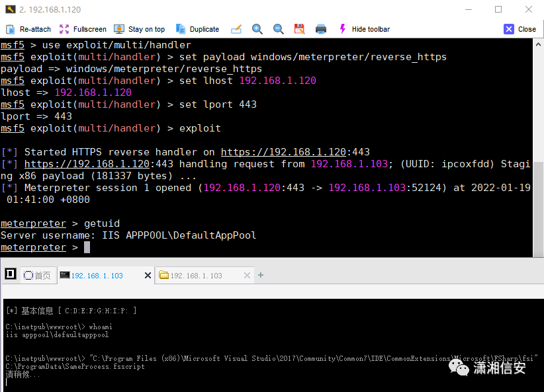The width and height of the screenshot is (544, 392).
Task: Click the https://192.168.1.120:443 handling request link
Action: coord(99,164)
